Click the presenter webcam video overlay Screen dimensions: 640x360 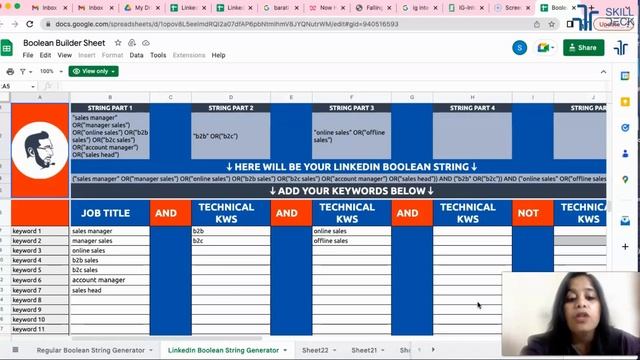click(571, 313)
